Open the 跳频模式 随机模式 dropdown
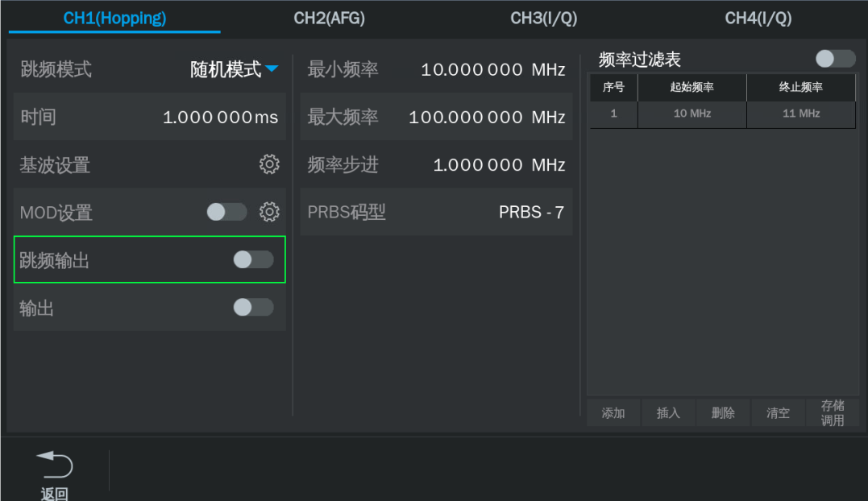The width and height of the screenshot is (868, 501). 235,69
